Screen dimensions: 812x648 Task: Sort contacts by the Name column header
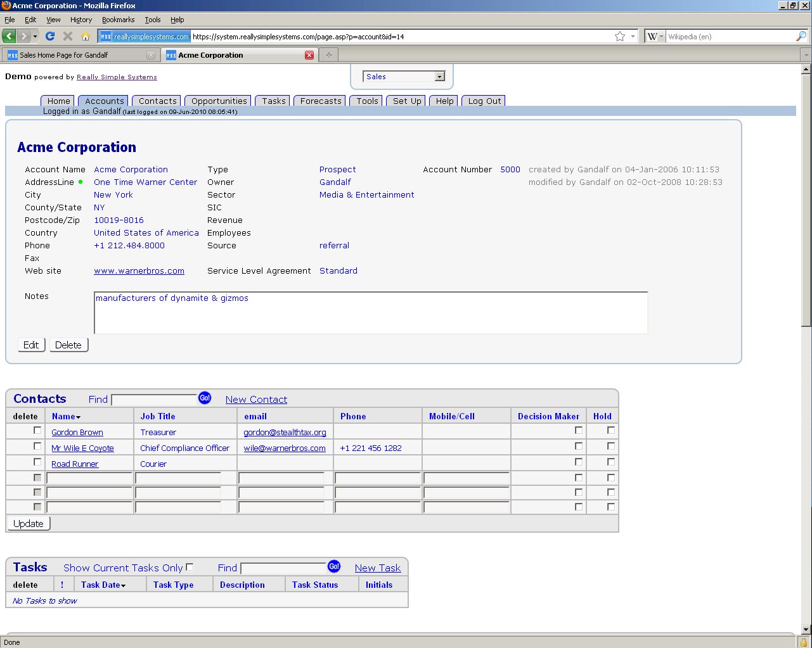tap(66, 416)
